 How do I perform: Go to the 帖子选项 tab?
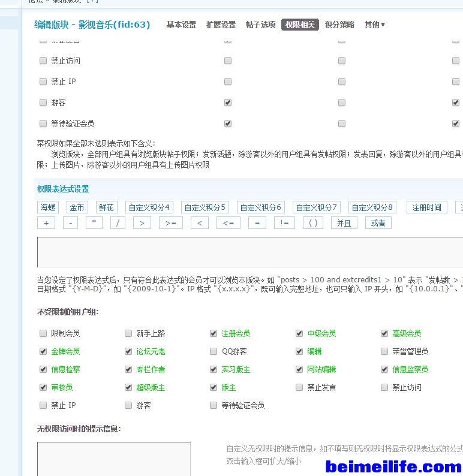pos(260,25)
